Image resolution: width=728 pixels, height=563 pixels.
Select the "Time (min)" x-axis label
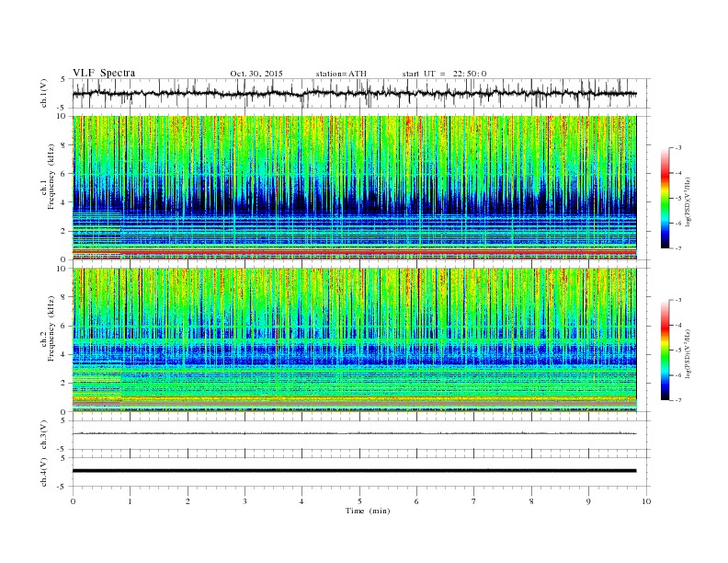(x=368, y=511)
